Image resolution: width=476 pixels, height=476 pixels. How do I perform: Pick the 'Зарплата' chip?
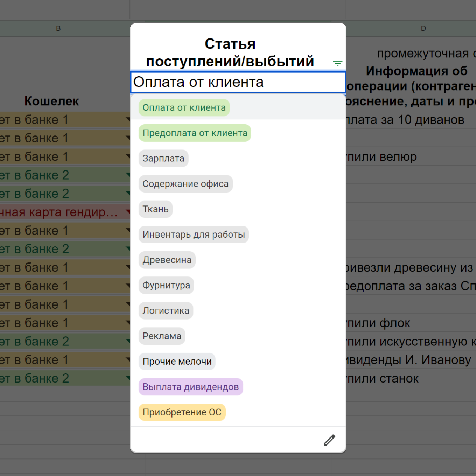pyautogui.click(x=163, y=158)
